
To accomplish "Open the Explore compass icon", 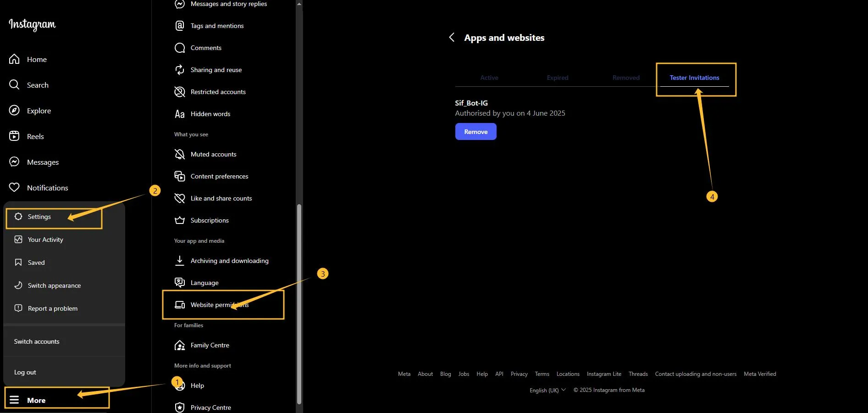I will tap(14, 111).
